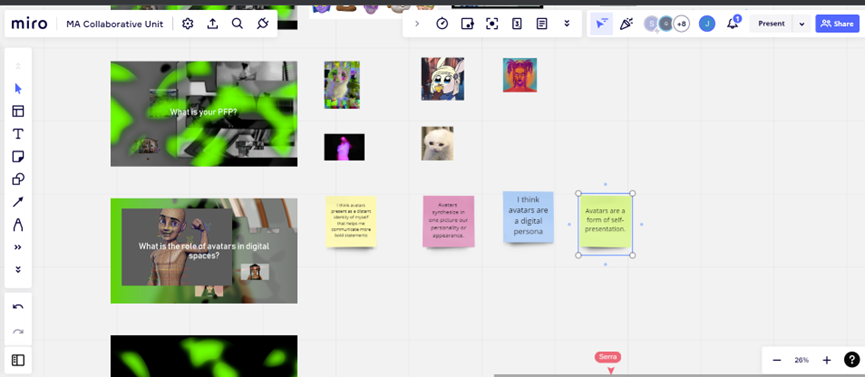
Task: Zoom in with plus button
Action: (x=826, y=360)
